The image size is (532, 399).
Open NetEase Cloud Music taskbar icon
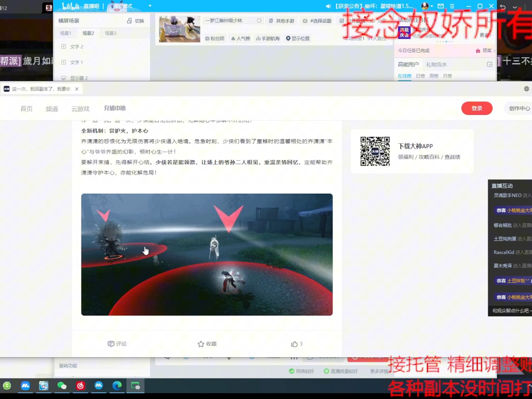point(81,386)
